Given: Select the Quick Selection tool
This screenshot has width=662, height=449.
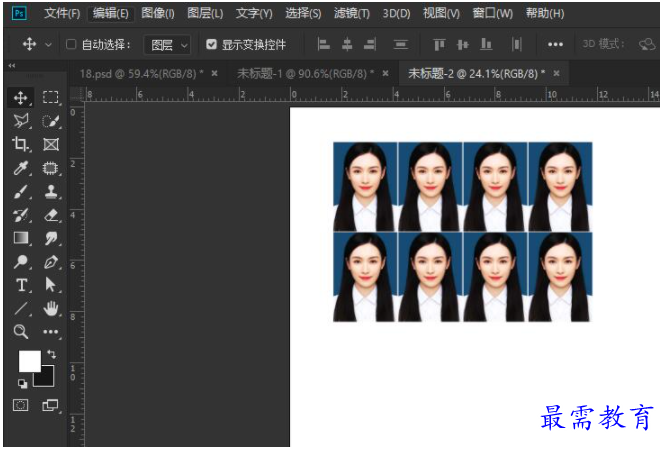Looking at the screenshot, I should click(x=51, y=121).
